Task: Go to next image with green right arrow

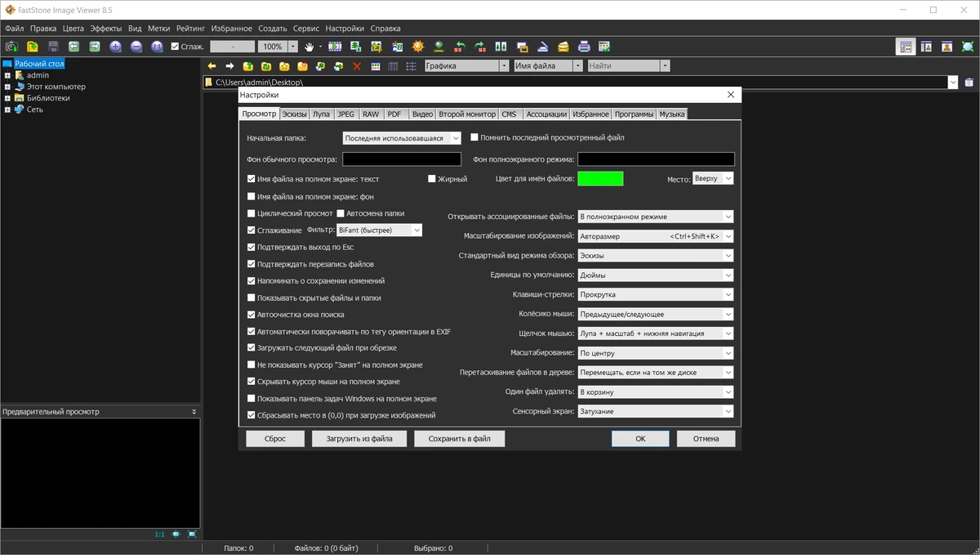Action: (x=95, y=47)
